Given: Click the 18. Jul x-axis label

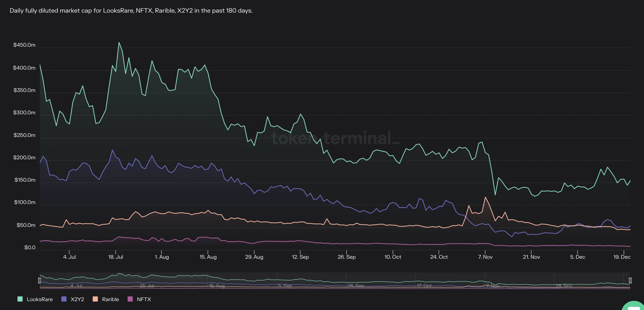Looking at the screenshot, I should pyautogui.click(x=116, y=257).
